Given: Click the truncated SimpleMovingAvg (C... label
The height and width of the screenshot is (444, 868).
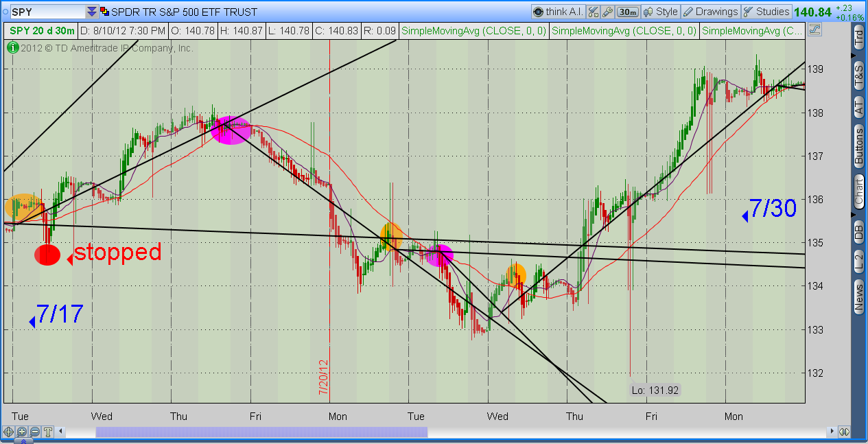Looking at the screenshot, I should [x=752, y=30].
